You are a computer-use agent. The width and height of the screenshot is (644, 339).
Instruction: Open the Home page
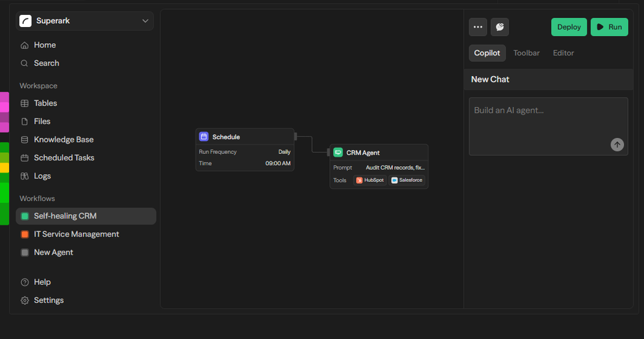(x=45, y=45)
